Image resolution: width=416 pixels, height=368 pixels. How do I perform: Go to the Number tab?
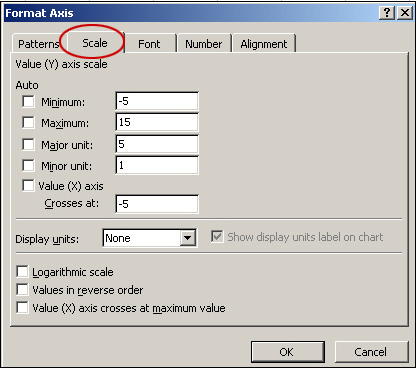[204, 44]
